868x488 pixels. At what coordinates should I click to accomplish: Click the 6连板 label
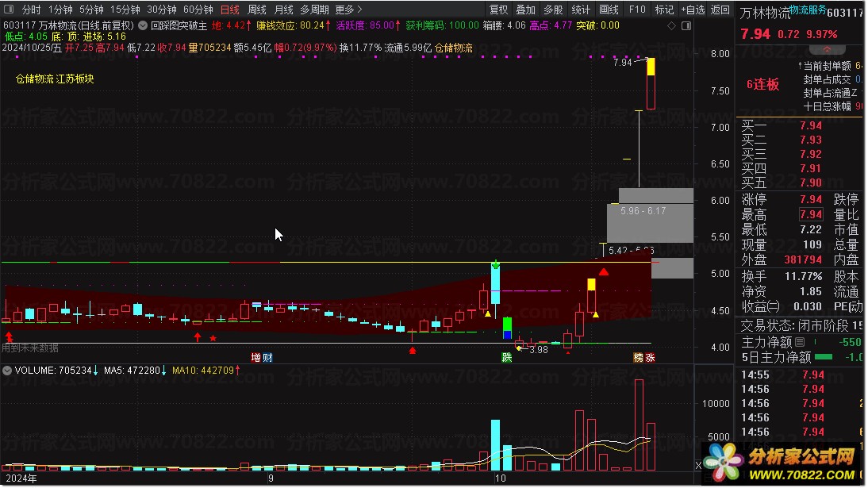click(762, 84)
